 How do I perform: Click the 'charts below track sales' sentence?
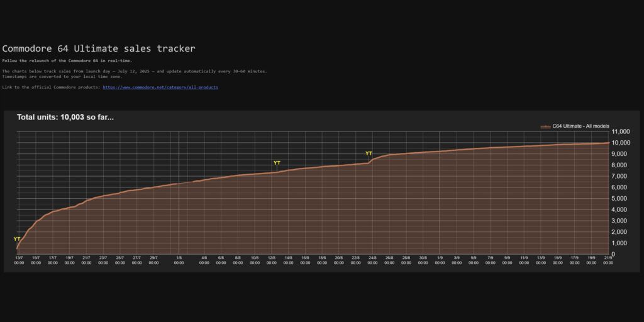coord(135,71)
